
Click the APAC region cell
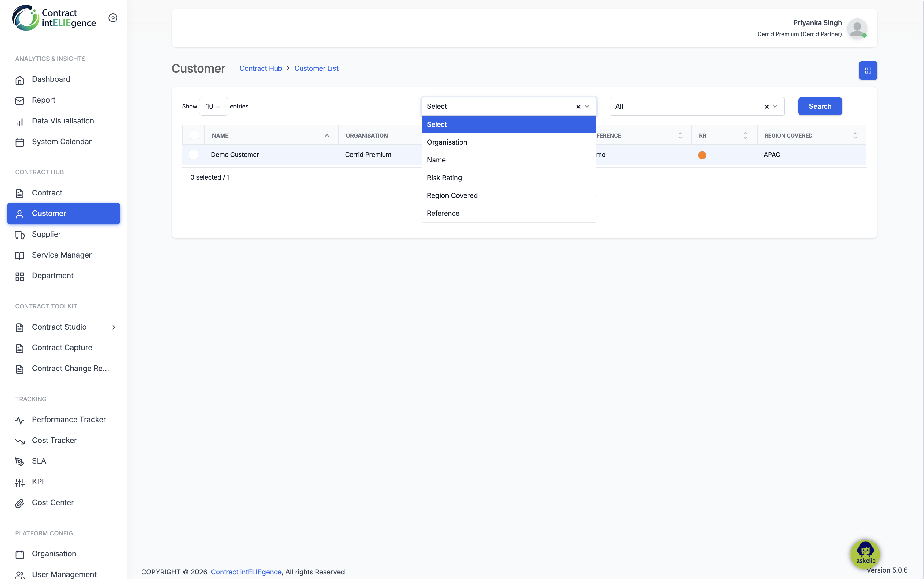click(772, 155)
